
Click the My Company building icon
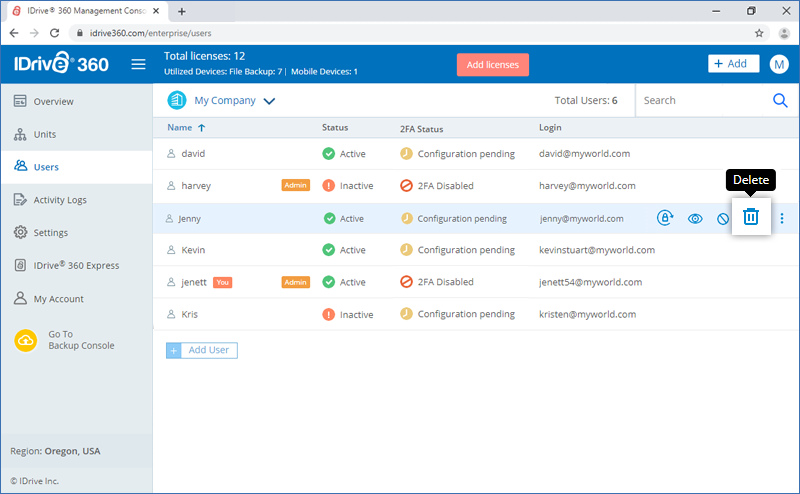(x=177, y=100)
